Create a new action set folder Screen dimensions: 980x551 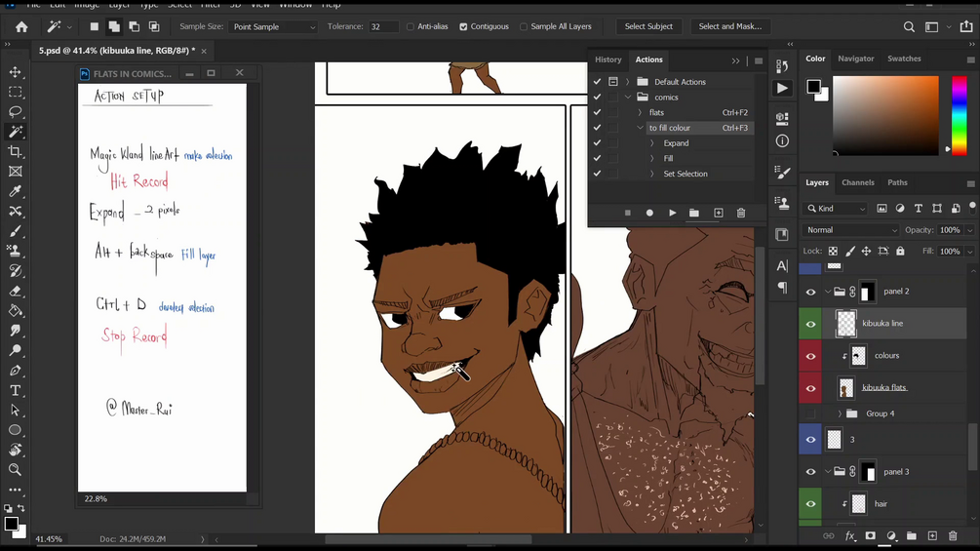[693, 213]
